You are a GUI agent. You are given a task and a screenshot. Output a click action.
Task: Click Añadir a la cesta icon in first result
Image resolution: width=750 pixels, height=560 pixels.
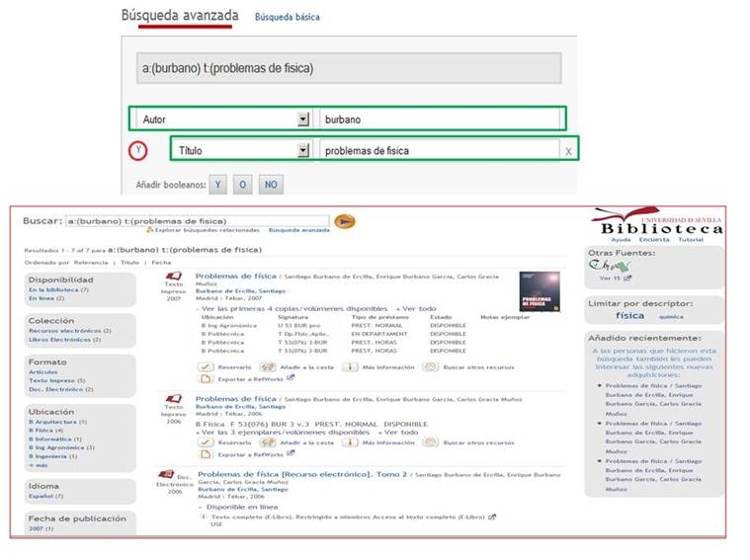coord(268,367)
